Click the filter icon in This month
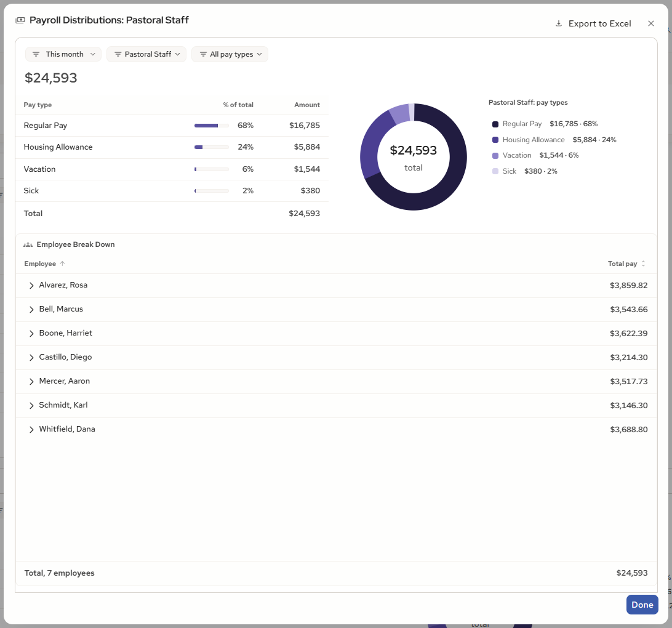This screenshot has height=628, width=672. coord(36,54)
